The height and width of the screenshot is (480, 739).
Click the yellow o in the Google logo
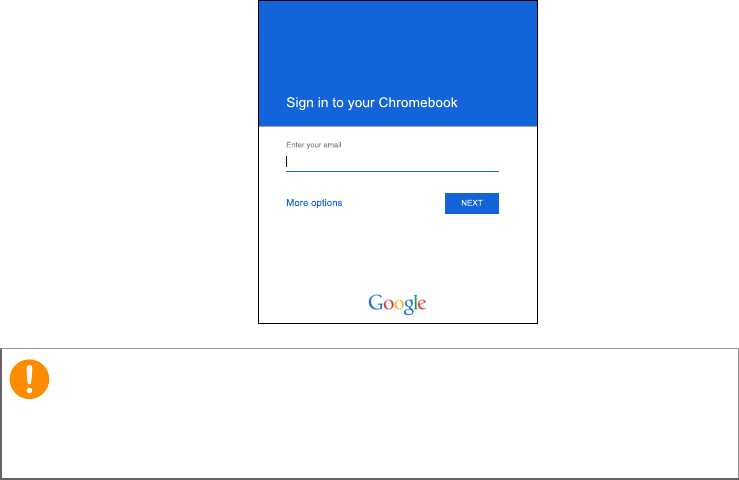tap(399, 304)
